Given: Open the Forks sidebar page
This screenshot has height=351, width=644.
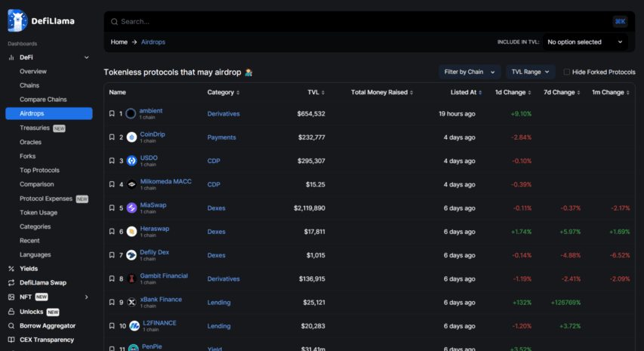Looking at the screenshot, I should click(27, 156).
